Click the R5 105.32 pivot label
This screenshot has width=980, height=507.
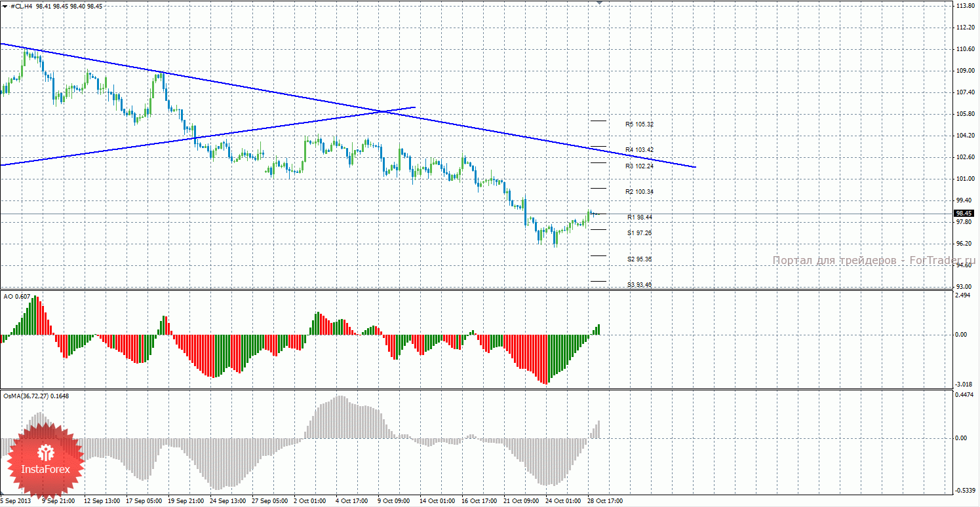pos(639,124)
